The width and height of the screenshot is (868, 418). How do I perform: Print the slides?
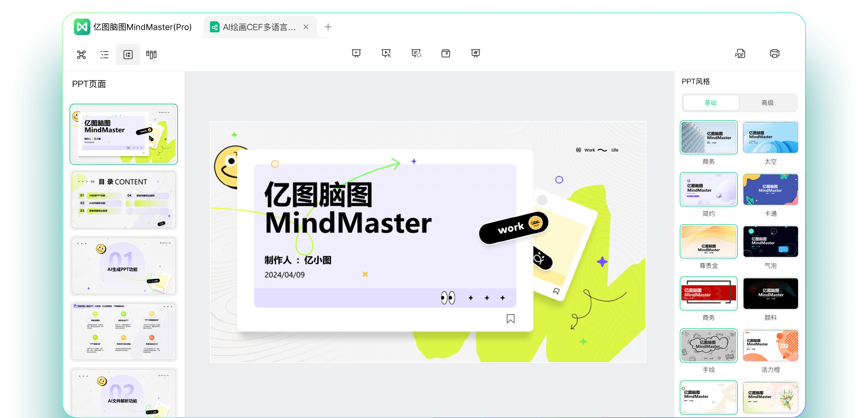(x=774, y=53)
